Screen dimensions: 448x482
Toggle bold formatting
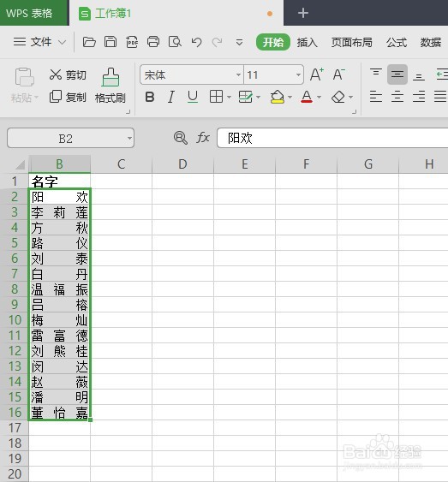pos(150,97)
